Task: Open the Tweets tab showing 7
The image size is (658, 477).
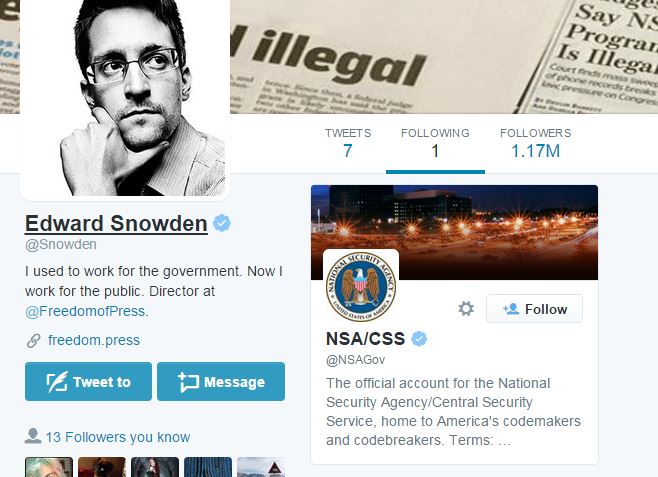Action: click(x=348, y=143)
